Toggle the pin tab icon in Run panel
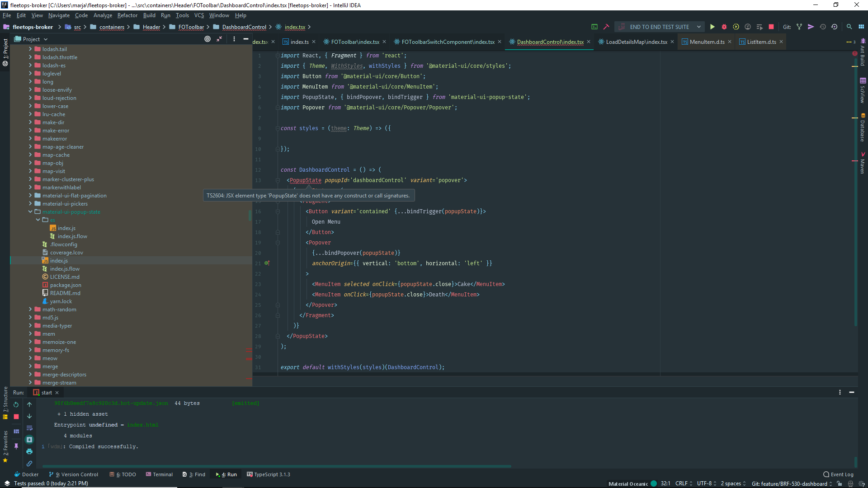 point(16,446)
